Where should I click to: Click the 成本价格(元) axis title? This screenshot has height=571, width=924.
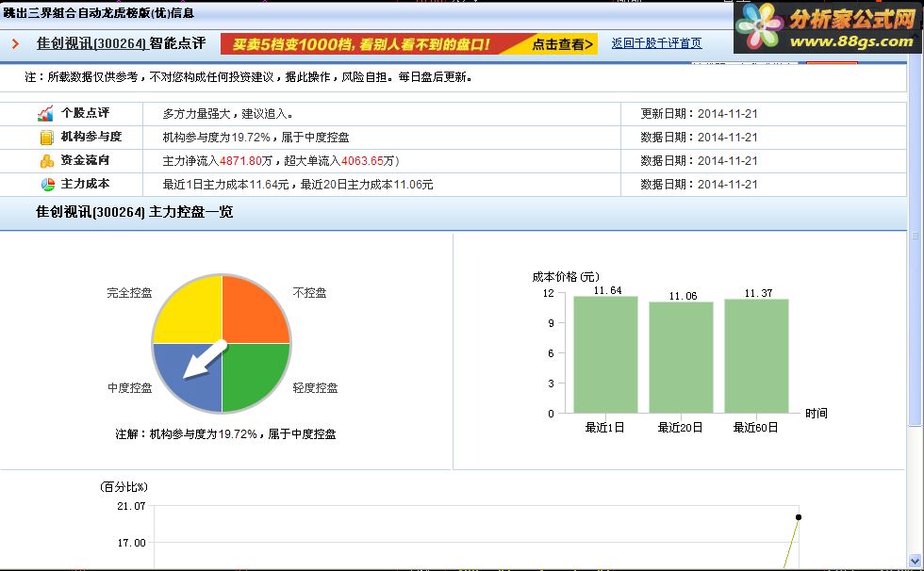click(x=566, y=277)
